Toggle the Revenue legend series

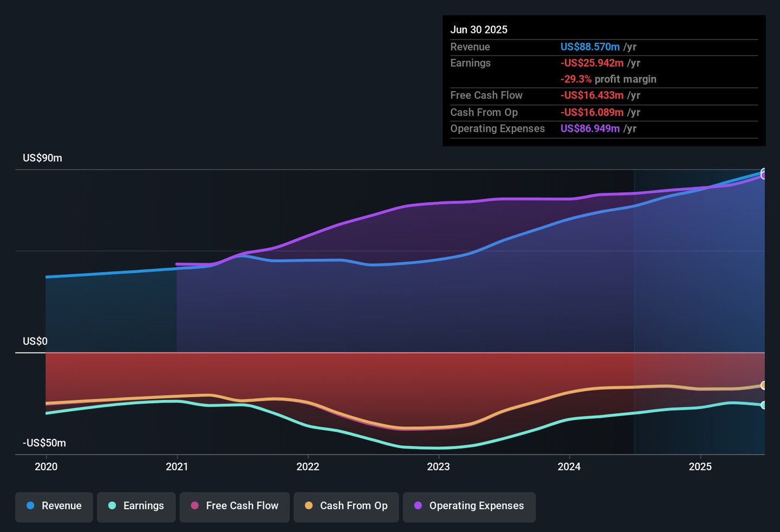(54, 506)
